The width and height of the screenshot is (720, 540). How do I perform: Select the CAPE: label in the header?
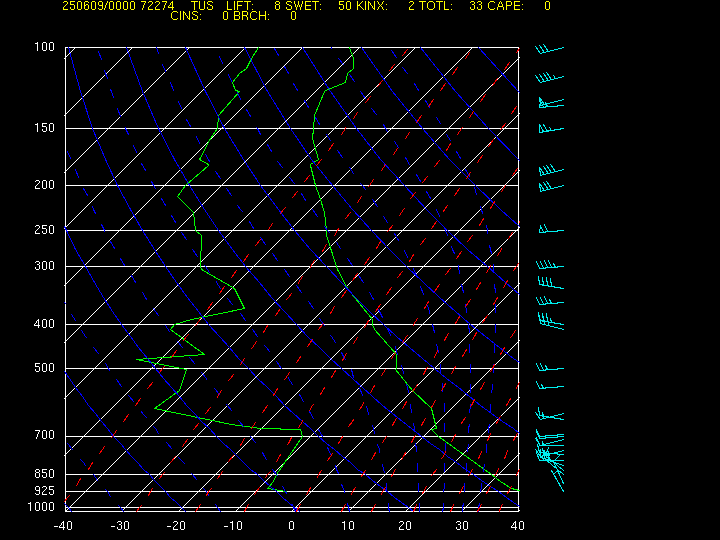pos(505,6)
